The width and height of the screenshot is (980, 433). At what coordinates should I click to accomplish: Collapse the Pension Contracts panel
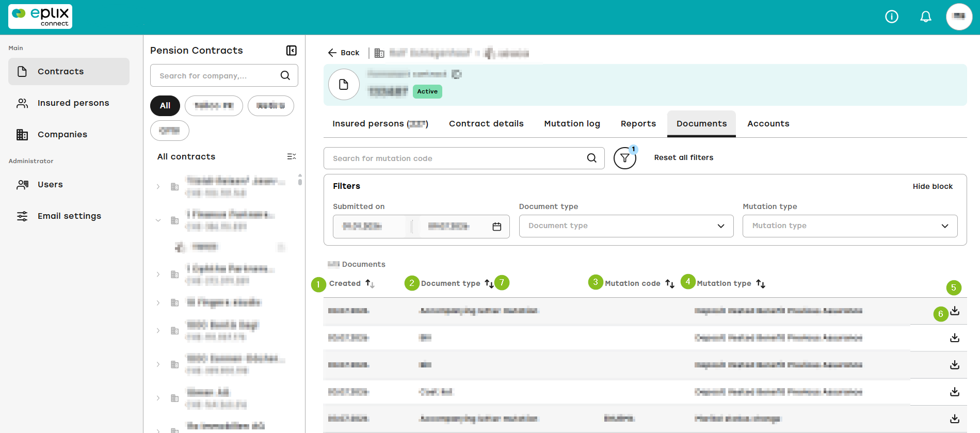point(292,50)
